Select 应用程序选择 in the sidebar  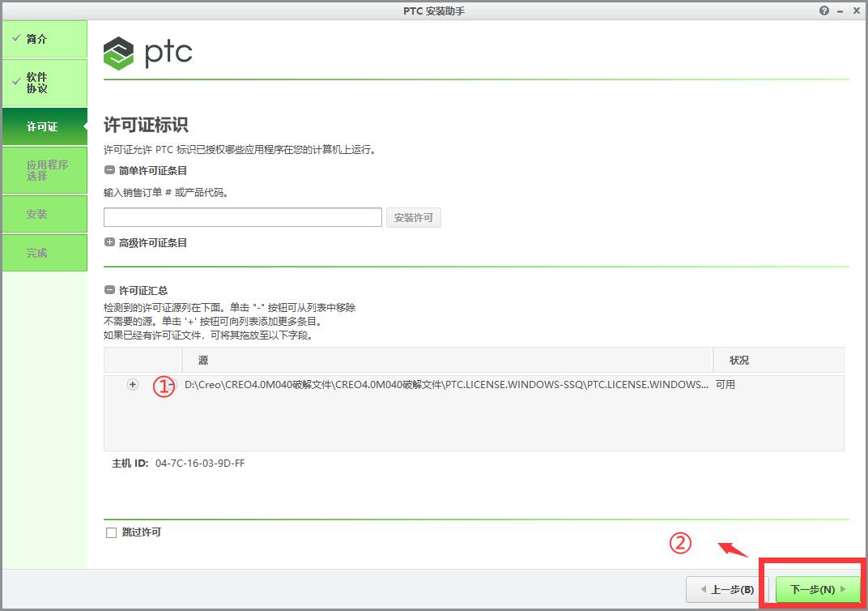pos(45,170)
